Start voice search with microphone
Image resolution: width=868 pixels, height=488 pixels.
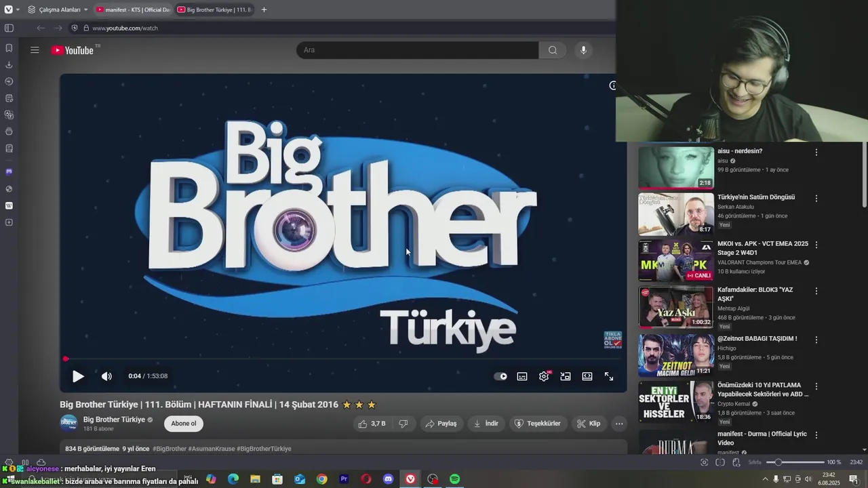pos(583,50)
